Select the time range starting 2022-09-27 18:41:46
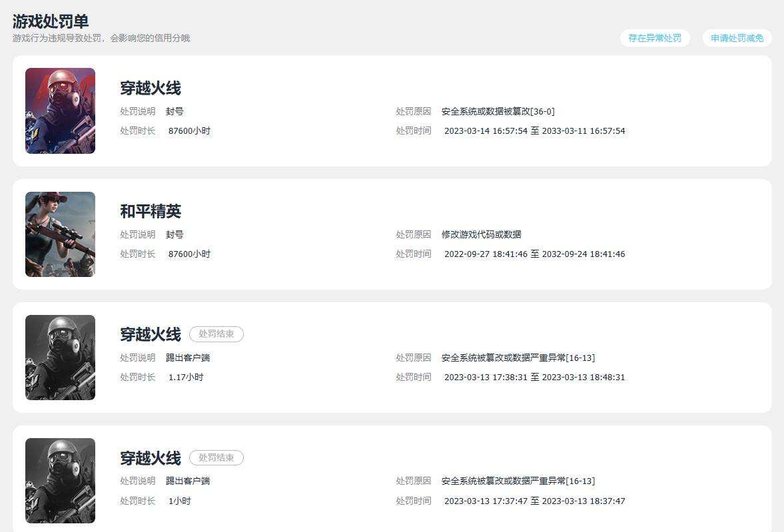The width and height of the screenshot is (784, 532). click(x=534, y=254)
